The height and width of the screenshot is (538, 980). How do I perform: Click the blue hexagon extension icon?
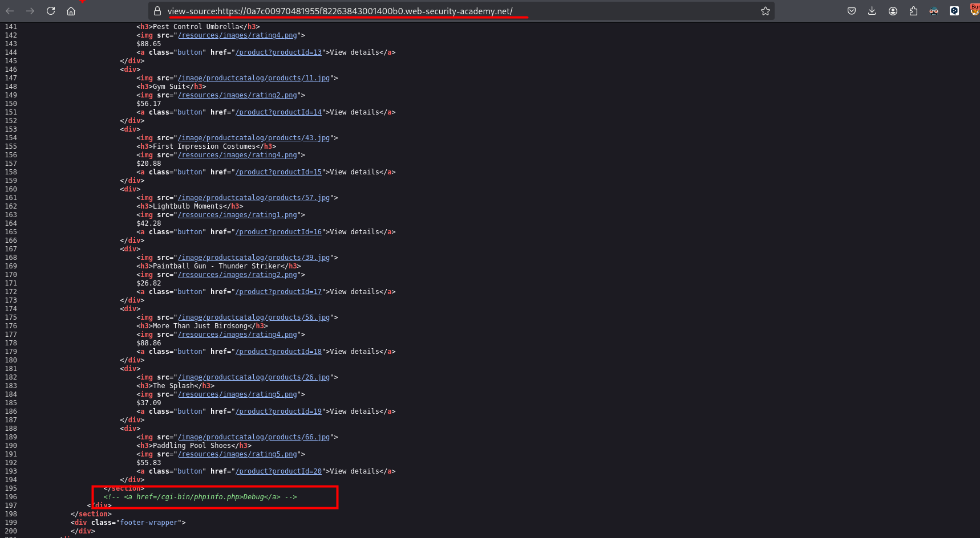coord(954,11)
